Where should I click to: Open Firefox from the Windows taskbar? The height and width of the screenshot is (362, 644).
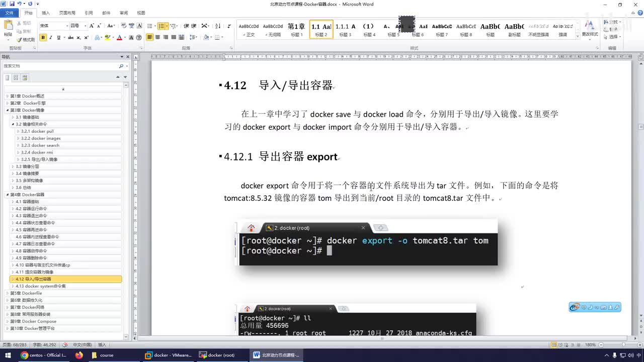[79, 355]
